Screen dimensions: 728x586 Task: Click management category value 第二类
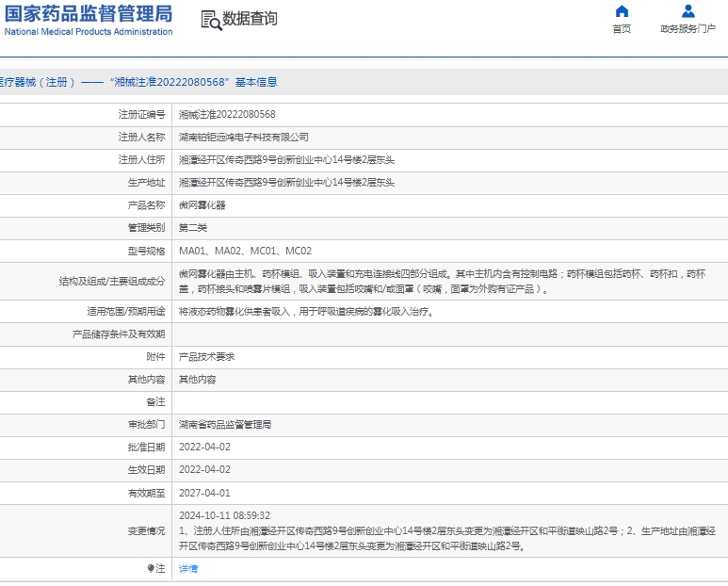click(x=193, y=228)
